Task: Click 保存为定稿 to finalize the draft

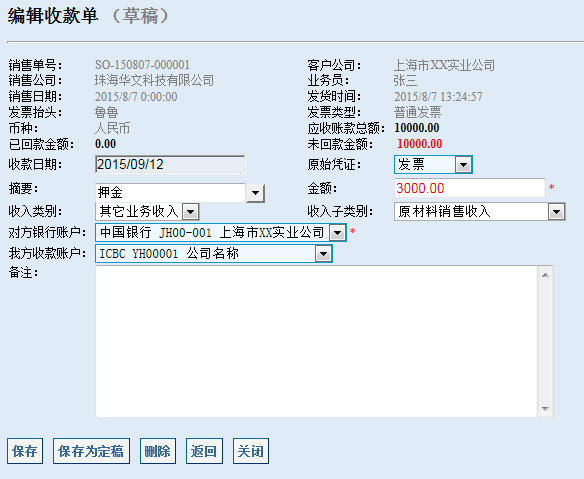Action: click(x=91, y=451)
